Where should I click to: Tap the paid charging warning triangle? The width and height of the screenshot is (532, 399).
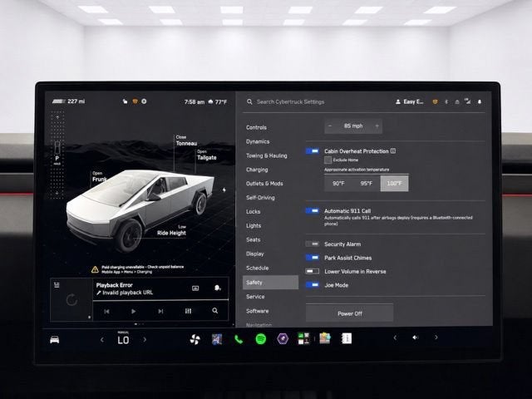coord(95,269)
